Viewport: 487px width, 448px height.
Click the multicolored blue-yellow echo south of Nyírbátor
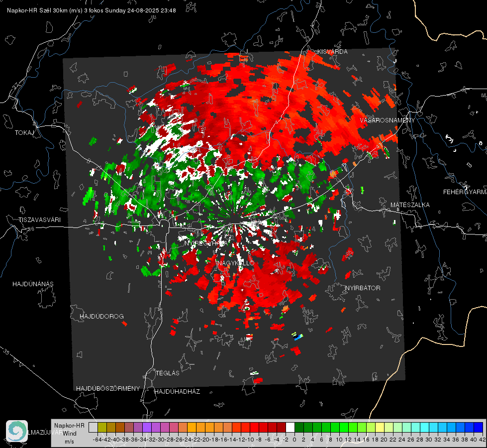click(x=297, y=336)
